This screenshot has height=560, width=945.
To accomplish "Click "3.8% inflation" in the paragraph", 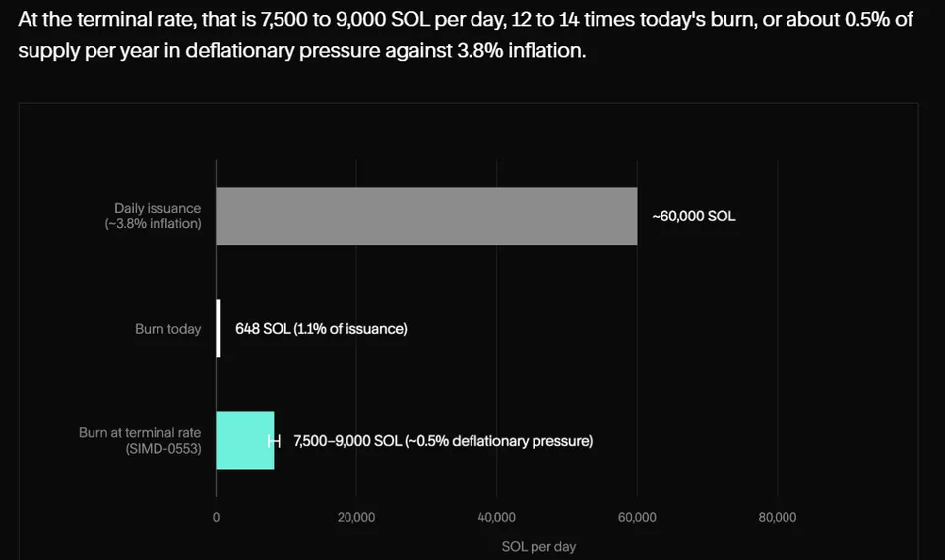I will pos(521,50).
